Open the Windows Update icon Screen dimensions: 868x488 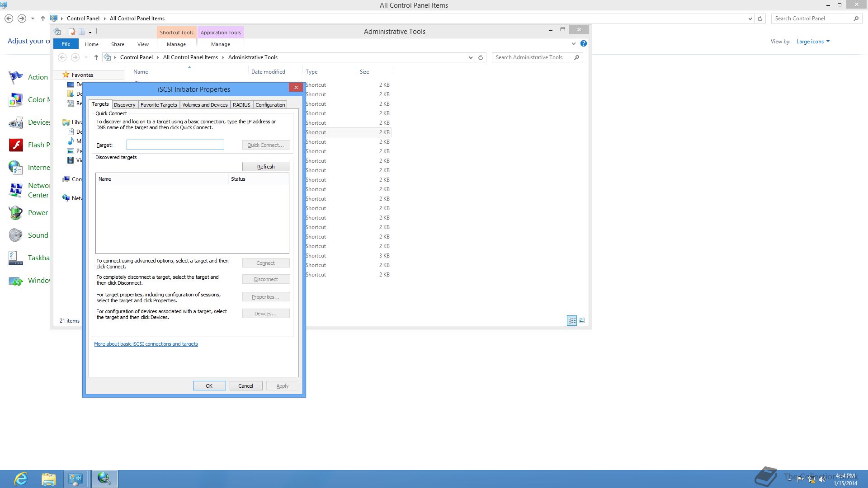tap(16, 281)
